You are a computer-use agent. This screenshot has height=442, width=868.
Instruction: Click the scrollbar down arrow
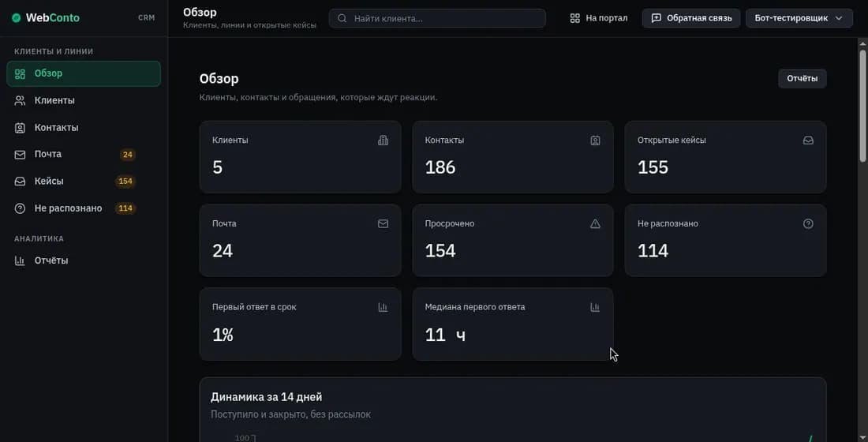pos(862,437)
